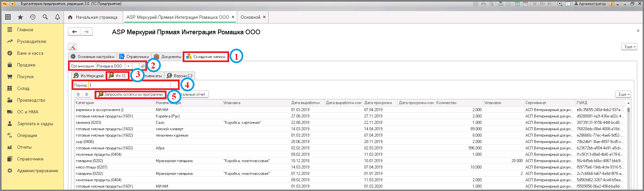644x191 pixels.
Task: Go back with the left arrow button
Action: [74, 32]
